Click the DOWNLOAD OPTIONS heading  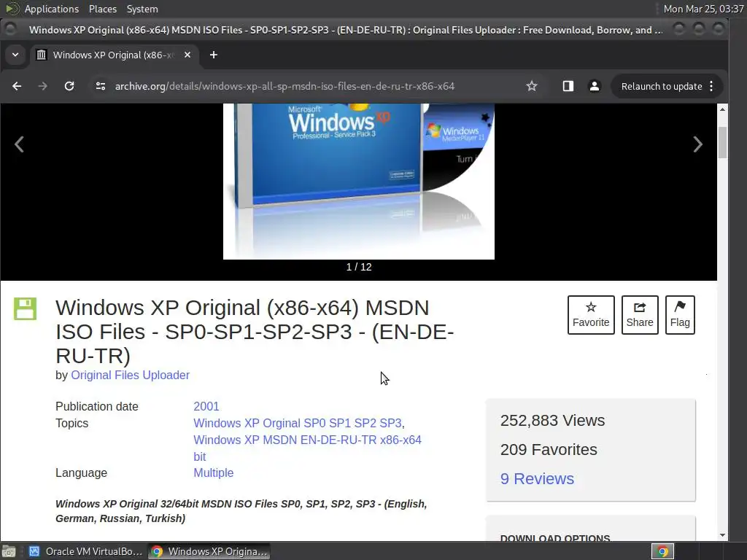click(x=555, y=537)
